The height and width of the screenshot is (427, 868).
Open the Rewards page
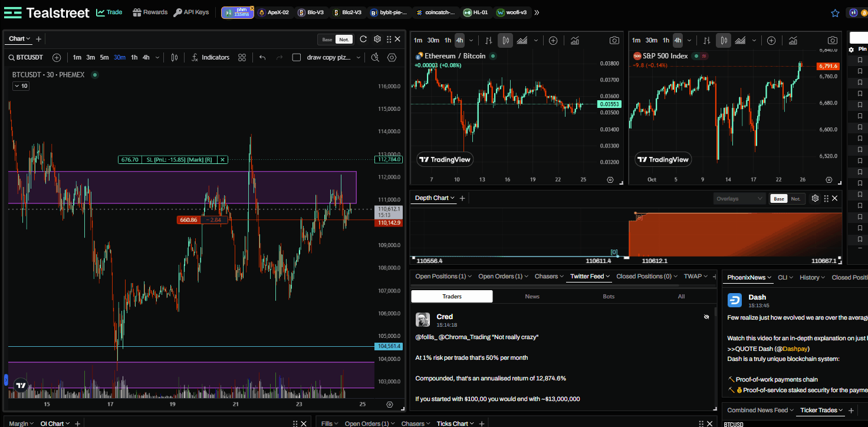(150, 12)
